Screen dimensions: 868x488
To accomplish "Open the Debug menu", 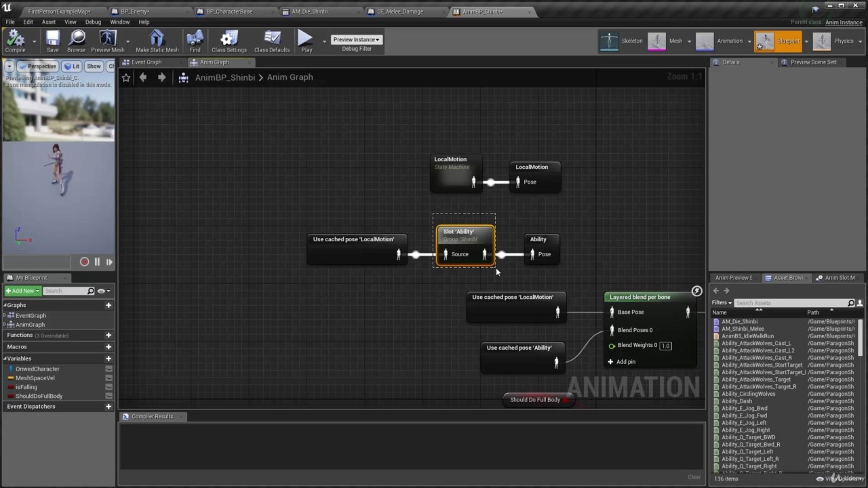I will (x=93, y=22).
